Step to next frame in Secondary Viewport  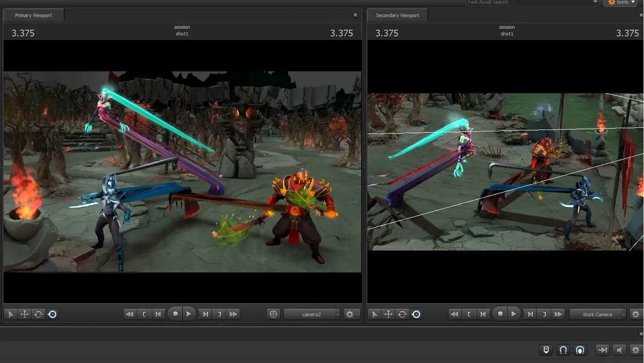(530, 314)
